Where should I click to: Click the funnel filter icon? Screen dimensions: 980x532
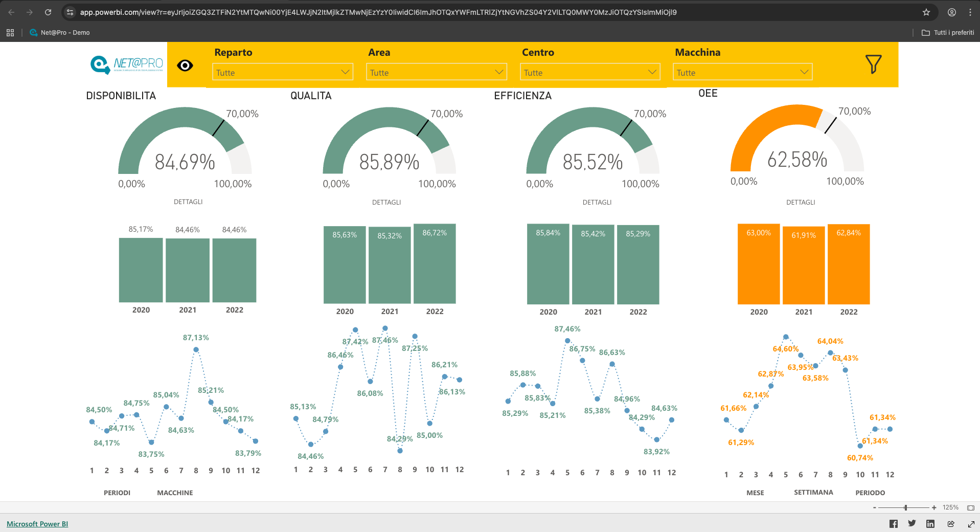(873, 64)
